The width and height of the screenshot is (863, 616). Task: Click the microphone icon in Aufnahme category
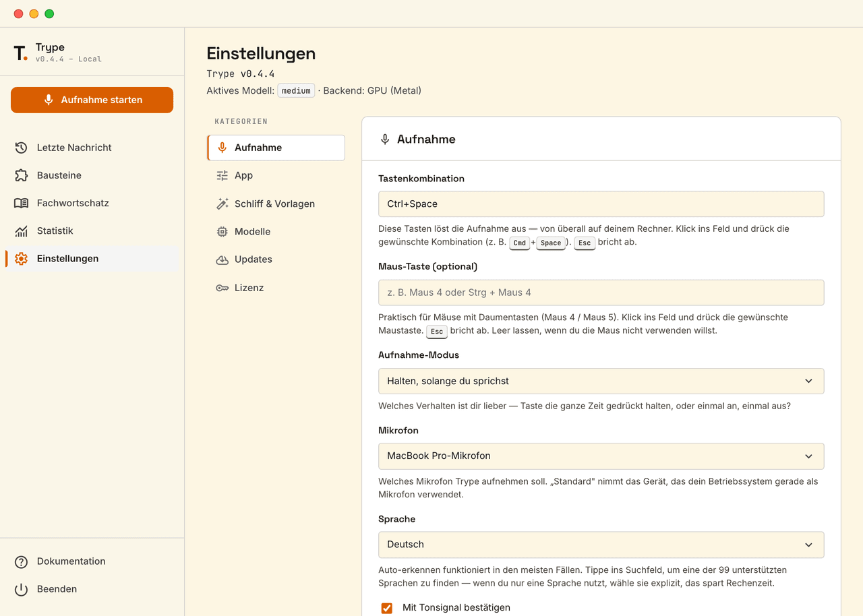point(222,148)
